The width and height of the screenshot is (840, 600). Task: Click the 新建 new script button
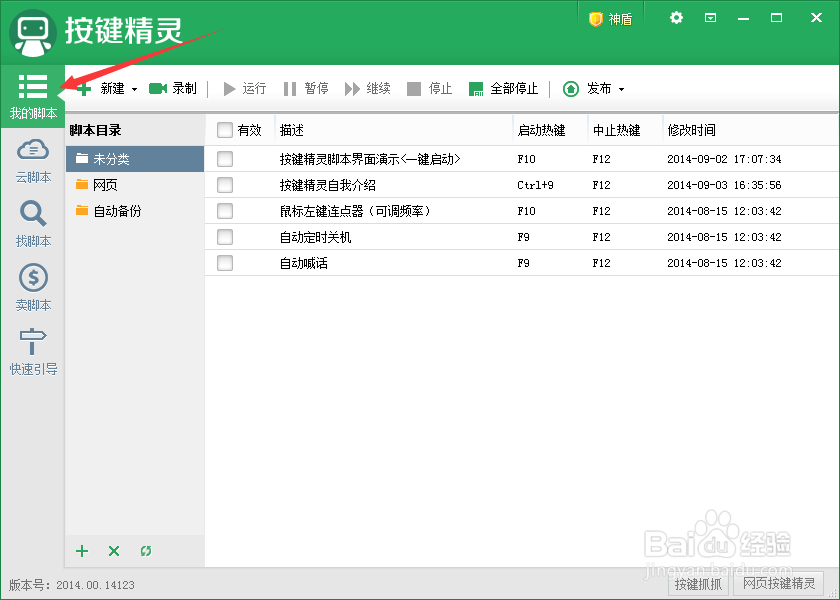pyautogui.click(x=101, y=88)
